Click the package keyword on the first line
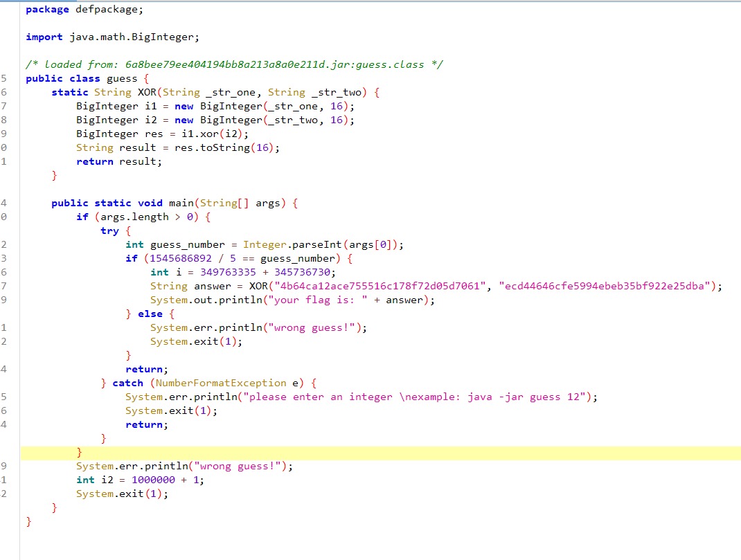Image resolution: width=741 pixels, height=560 pixels. (x=47, y=9)
